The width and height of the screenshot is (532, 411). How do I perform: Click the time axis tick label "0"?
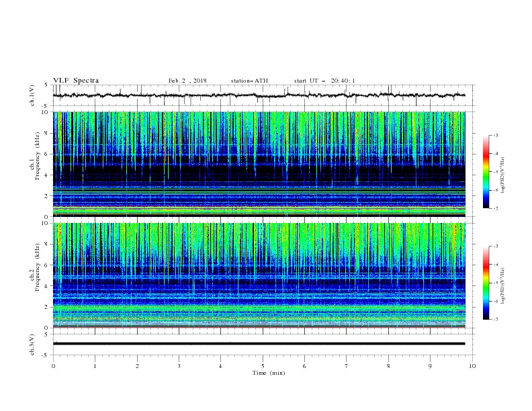click(x=53, y=366)
